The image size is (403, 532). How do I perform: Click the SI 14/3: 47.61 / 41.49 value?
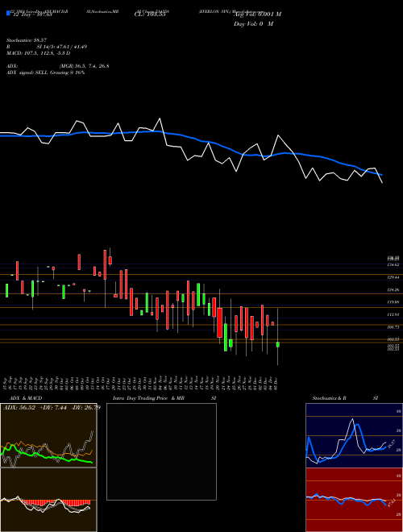tap(62, 47)
